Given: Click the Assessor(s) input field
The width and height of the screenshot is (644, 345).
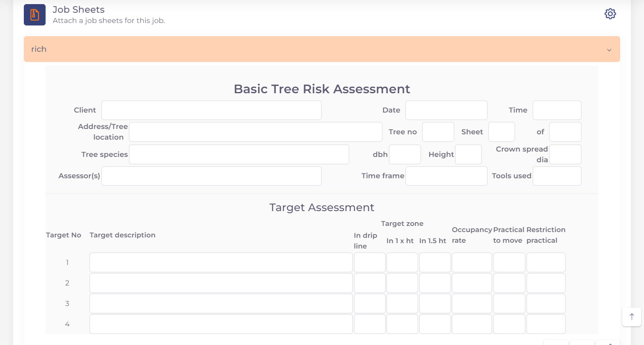Looking at the screenshot, I should point(211,176).
